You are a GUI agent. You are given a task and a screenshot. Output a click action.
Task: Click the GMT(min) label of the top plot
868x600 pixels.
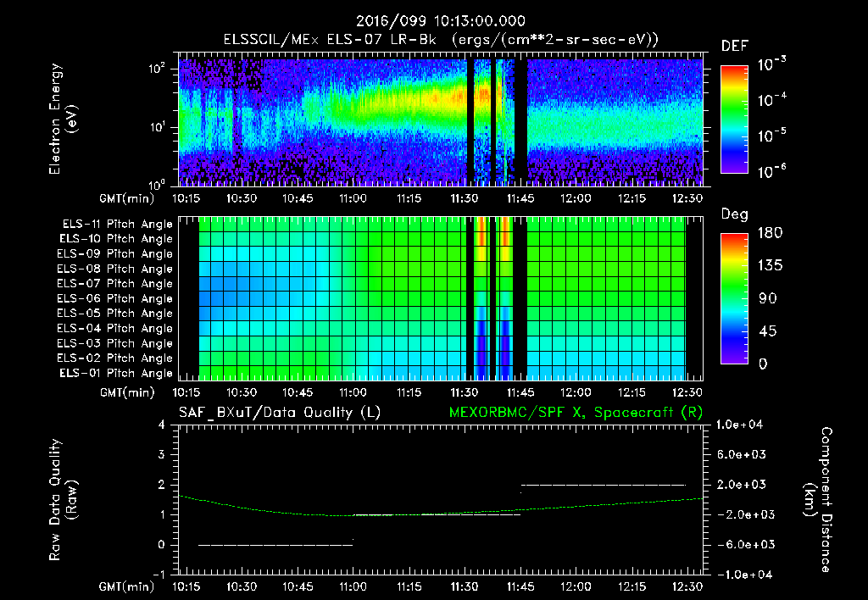127,198
